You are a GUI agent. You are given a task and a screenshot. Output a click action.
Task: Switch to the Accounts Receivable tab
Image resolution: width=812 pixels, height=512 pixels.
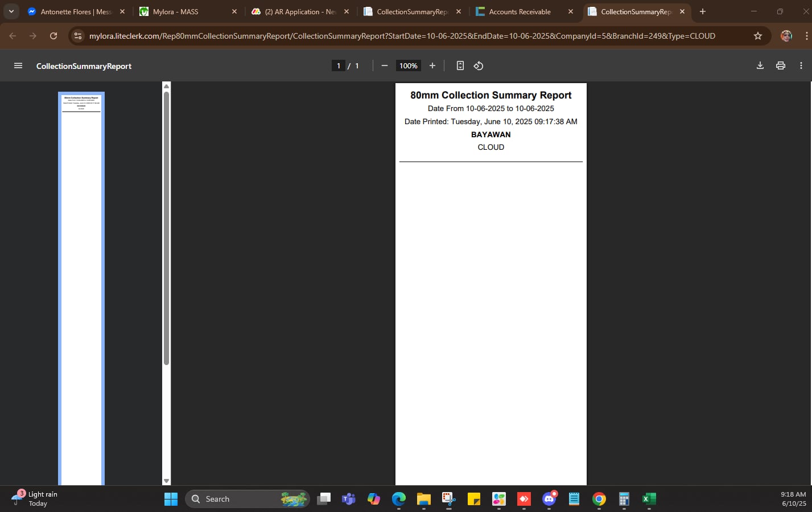519,12
